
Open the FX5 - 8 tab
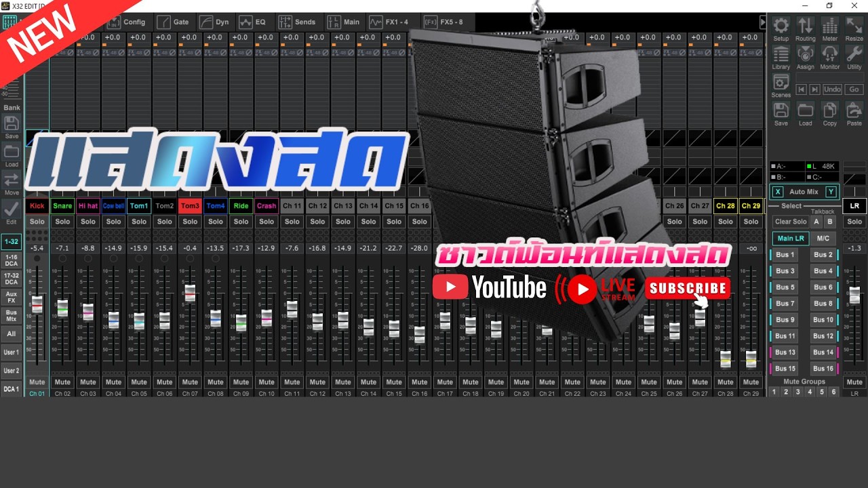(x=443, y=22)
